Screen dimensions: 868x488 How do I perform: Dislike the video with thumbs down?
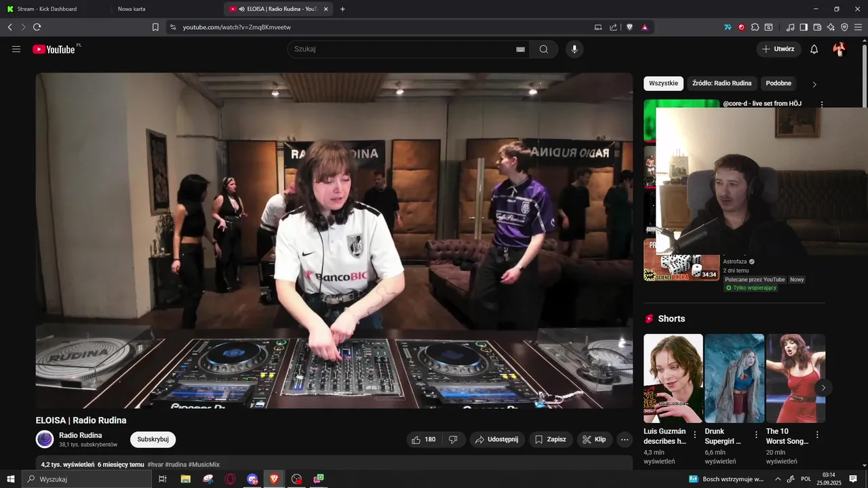pyautogui.click(x=453, y=439)
